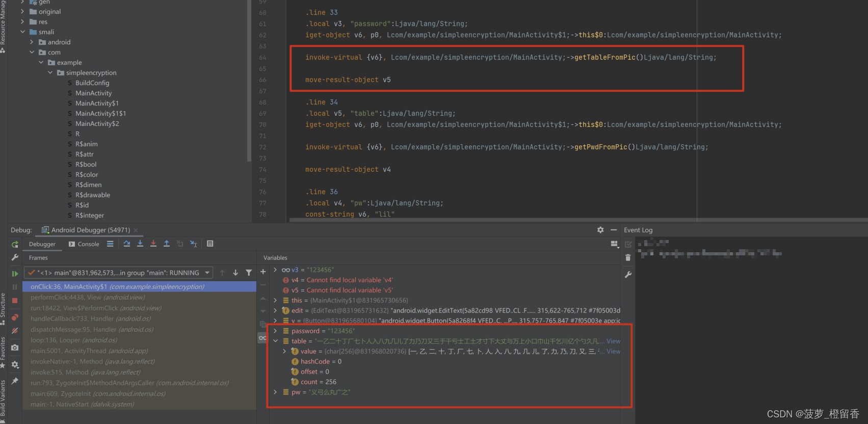Image resolution: width=868 pixels, height=424 pixels.
Task: Expand the pw variable node
Action: tap(275, 392)
